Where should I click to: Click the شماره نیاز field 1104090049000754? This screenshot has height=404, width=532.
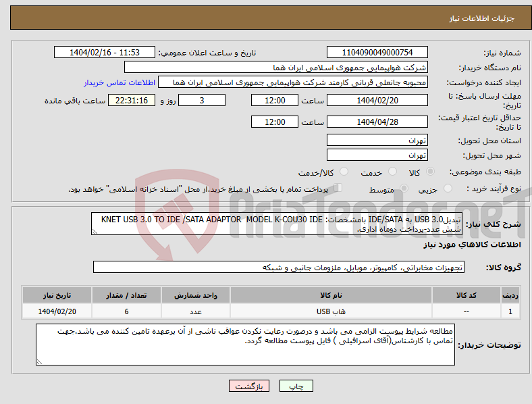coord(377,52)
